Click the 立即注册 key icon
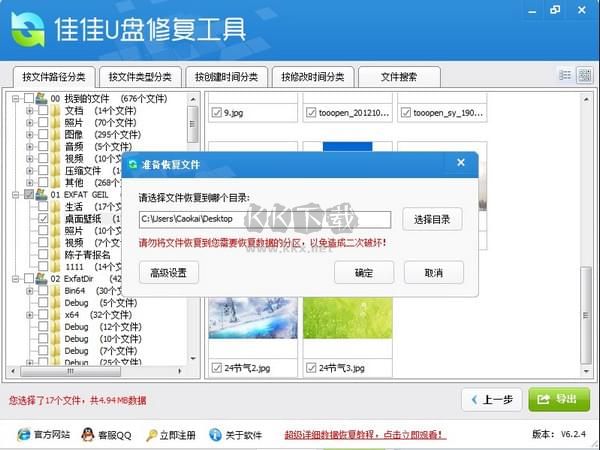The height and width of the screenshot is (450, 600). (151, 435)
